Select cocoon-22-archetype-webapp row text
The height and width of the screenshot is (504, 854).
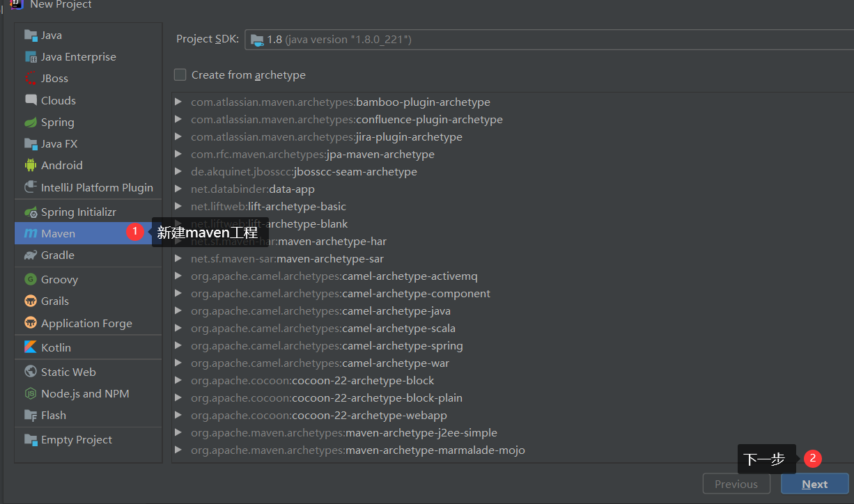[319, 415]
